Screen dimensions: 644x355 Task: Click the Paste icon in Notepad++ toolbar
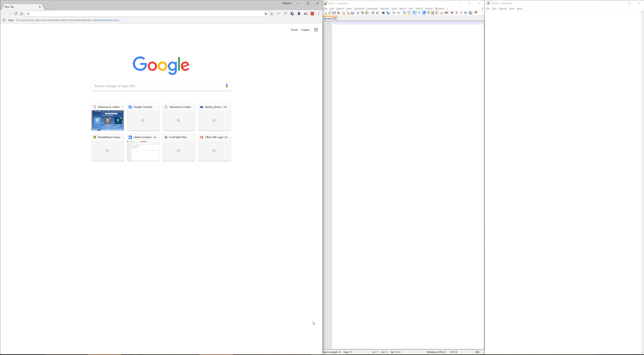[367, 13]
